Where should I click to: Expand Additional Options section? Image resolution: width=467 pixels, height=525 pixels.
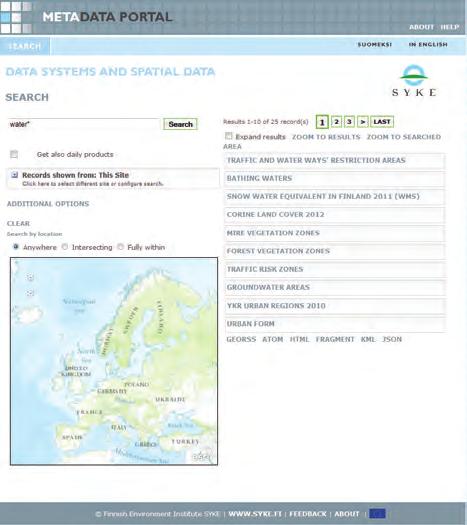point(48,204)
